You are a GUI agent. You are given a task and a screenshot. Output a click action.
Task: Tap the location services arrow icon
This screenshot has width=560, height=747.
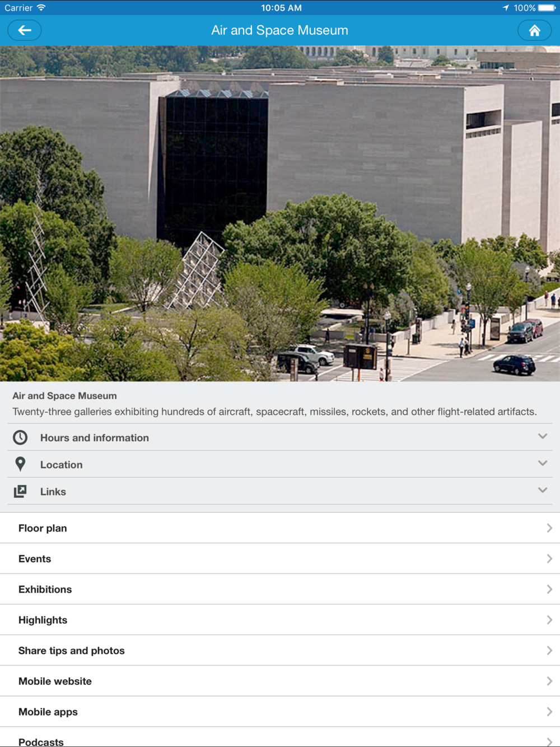(506, 8)
